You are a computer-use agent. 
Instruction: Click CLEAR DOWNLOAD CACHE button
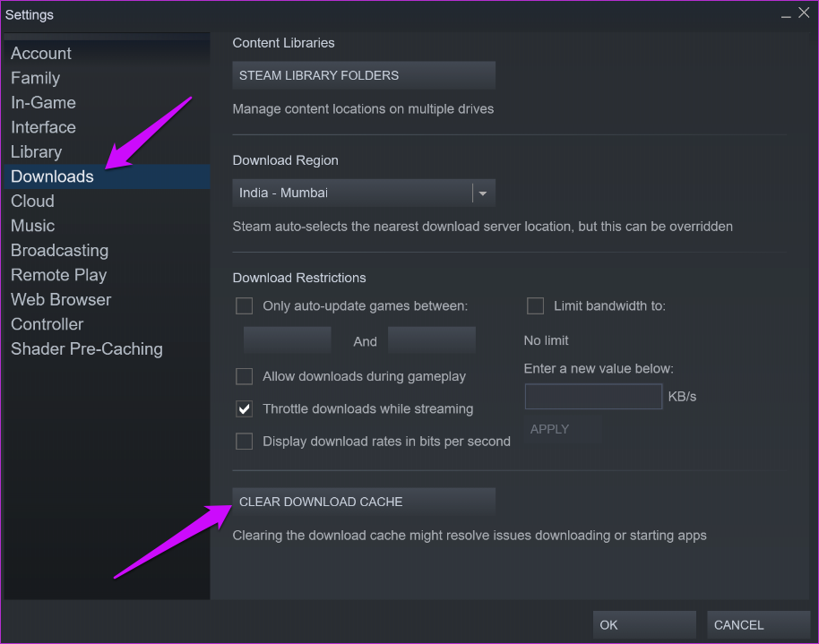click(x=364, y=502)
